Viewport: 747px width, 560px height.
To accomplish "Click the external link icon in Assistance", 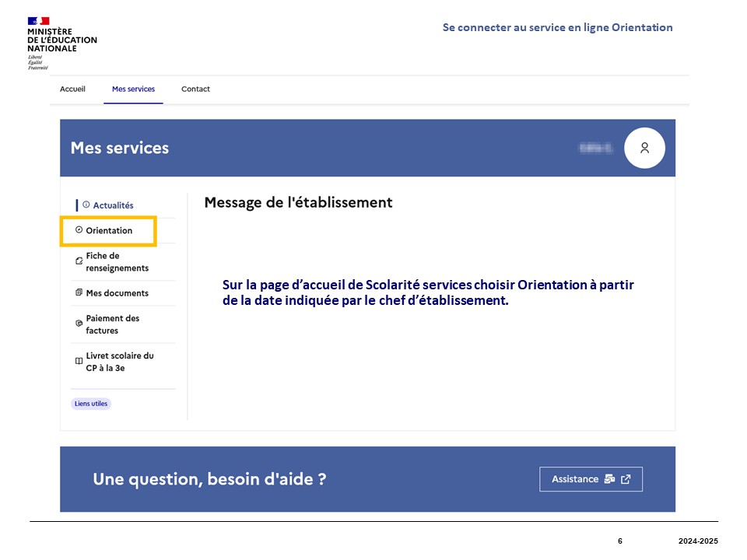I will pos(626,479).
